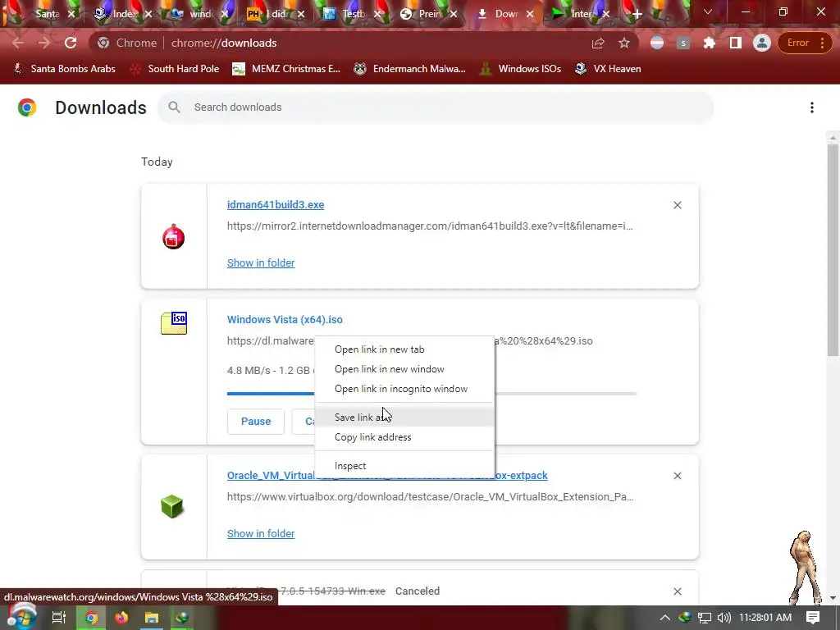Viewport: 840px width, 630px height.
Task: Switch to the Santa tab
Action: [47, 14]
